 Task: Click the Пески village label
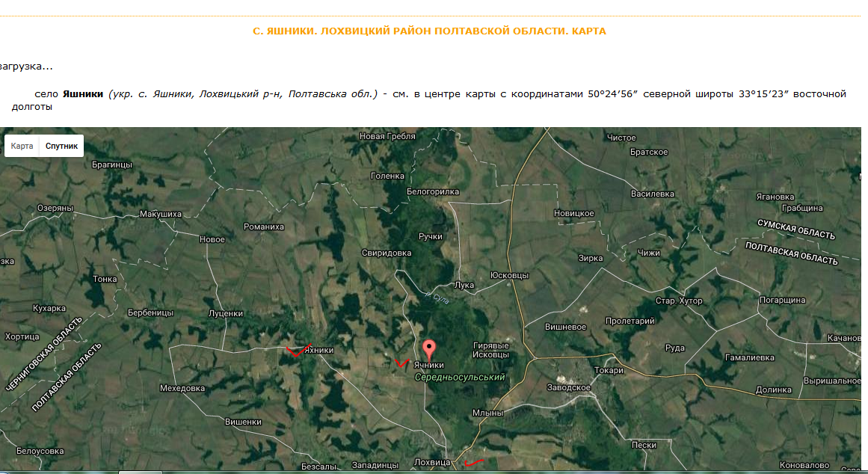pyautogui.click(x=644, y=445)
